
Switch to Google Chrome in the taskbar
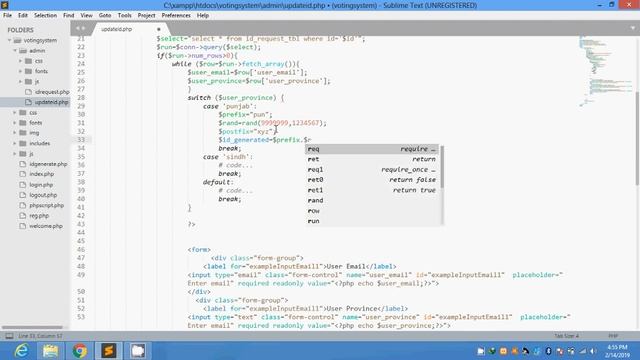coord(80,351)
